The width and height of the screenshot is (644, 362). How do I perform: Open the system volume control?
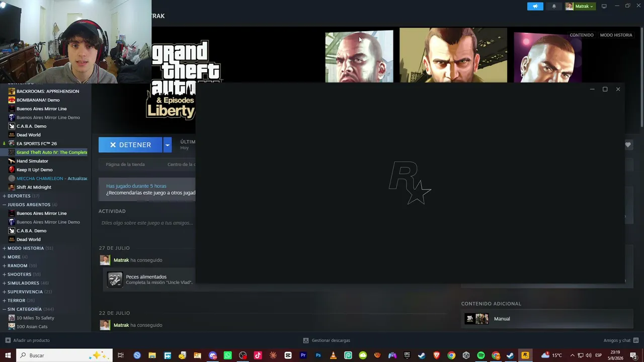(588, 355)
